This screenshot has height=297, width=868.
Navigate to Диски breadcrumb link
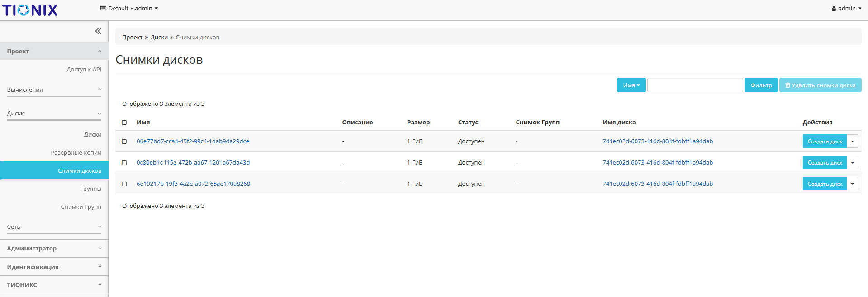tap(159, 38)
